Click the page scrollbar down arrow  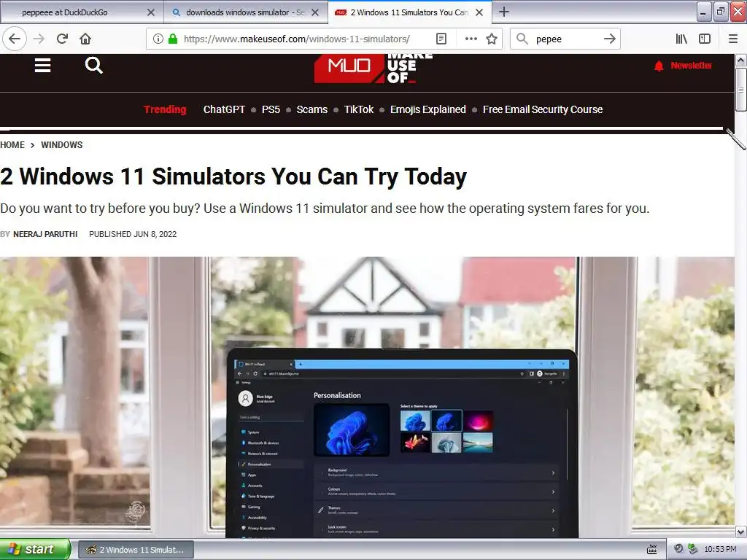point(741,532)
